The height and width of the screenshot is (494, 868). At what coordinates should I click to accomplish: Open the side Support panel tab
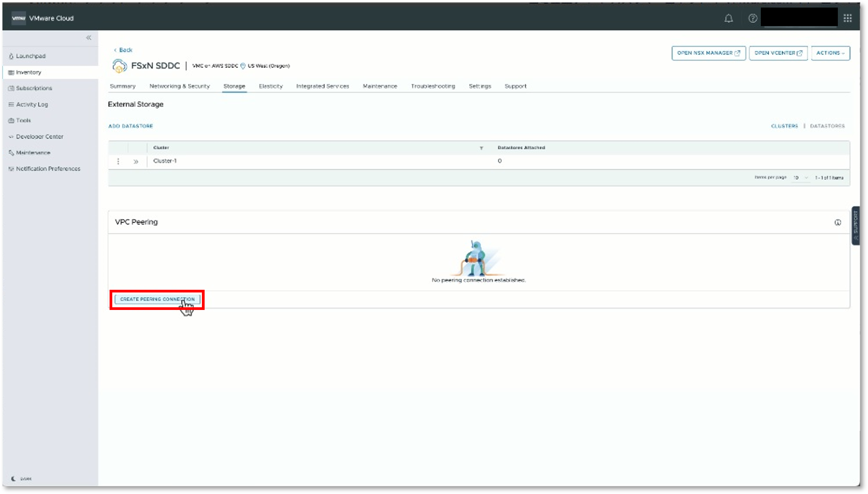tap(855, 226)
